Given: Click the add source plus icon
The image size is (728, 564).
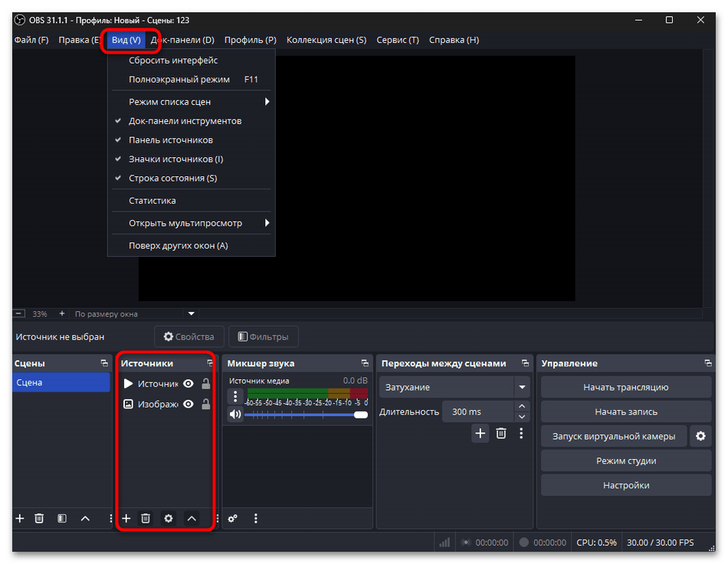Looking at the screenshot, I should click(126, 519).
